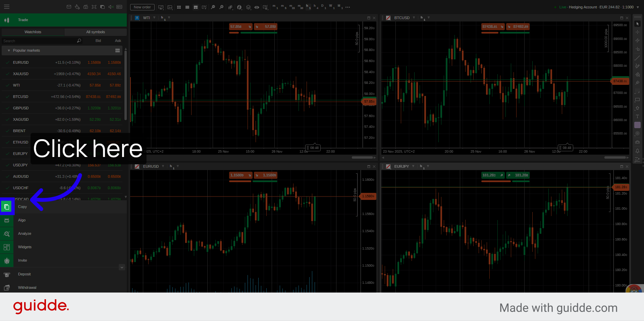This screenshot has height=321, width=644.
Task: Toggle the eye visibility icon on the toolbar
Action: coord(257,7)
